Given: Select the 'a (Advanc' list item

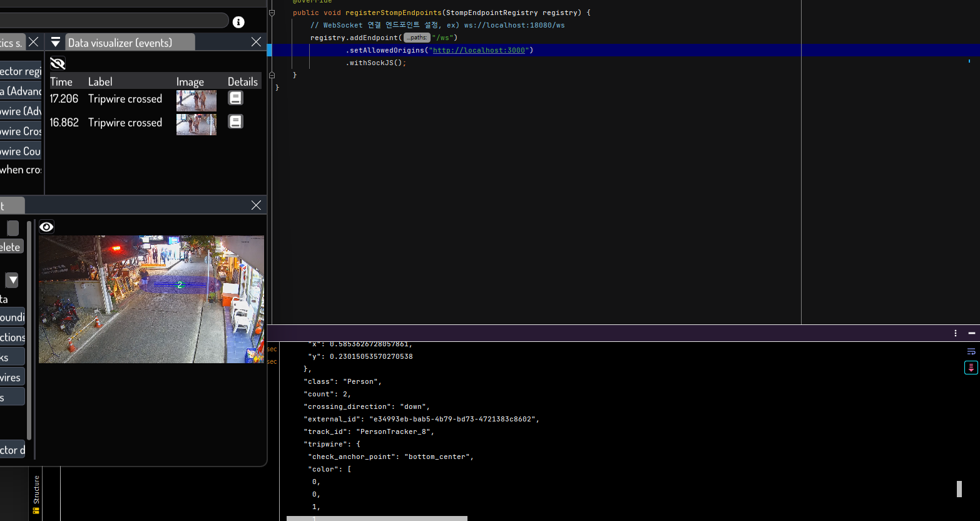Looking at the screenshot, I should [x=21, y=91].
